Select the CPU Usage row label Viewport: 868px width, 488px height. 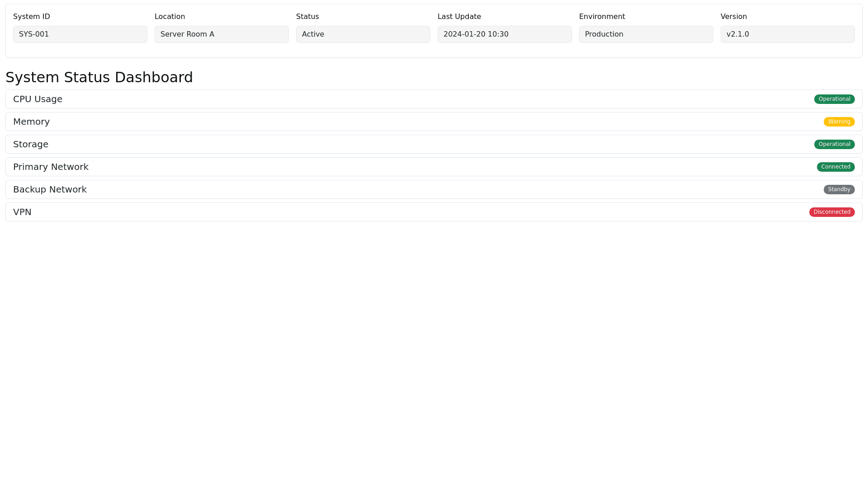38,99
